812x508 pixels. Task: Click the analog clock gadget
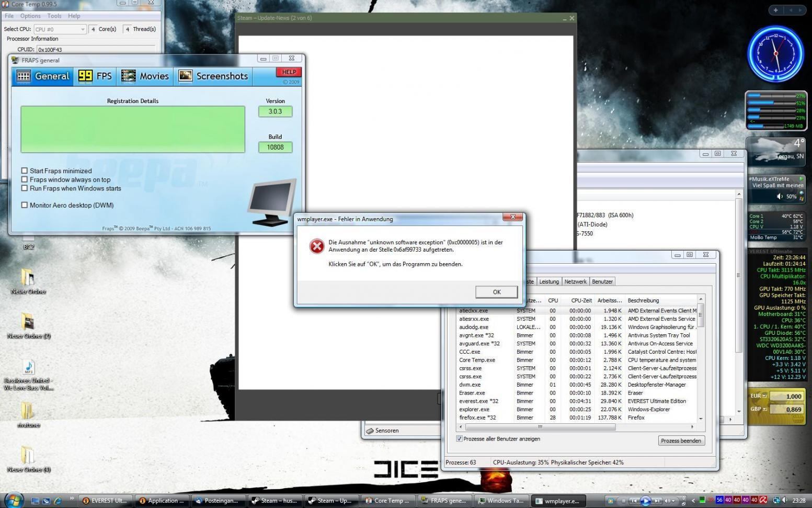click(775, 54)
